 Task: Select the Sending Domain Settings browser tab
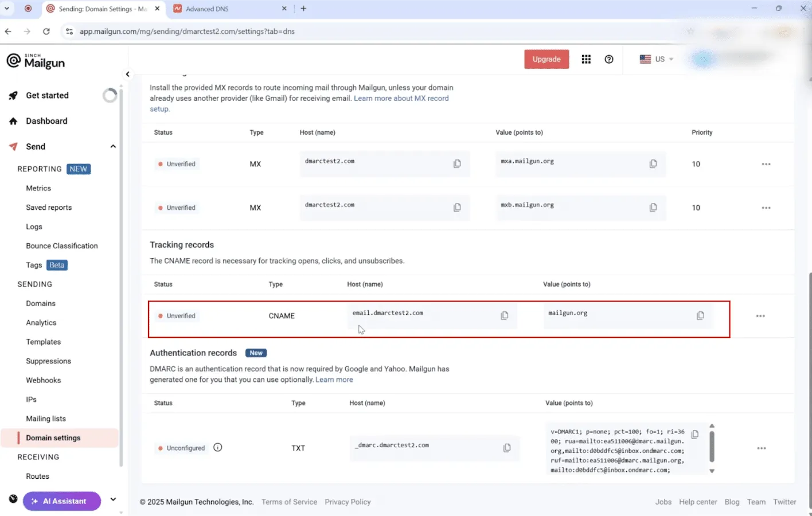point(103,9)
